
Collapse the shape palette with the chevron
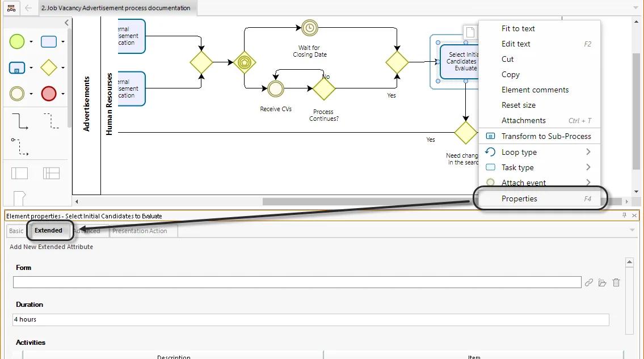[66, 23]
